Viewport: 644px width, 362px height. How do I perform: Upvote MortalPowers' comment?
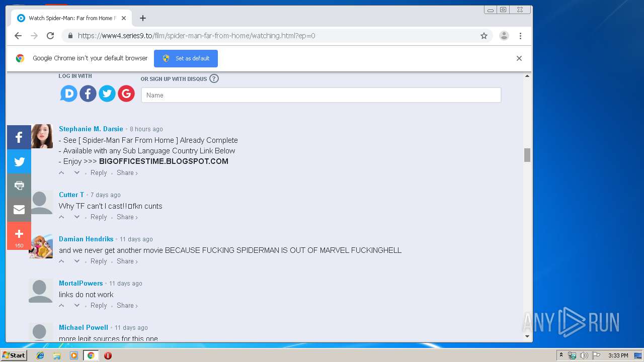[62, 305]
